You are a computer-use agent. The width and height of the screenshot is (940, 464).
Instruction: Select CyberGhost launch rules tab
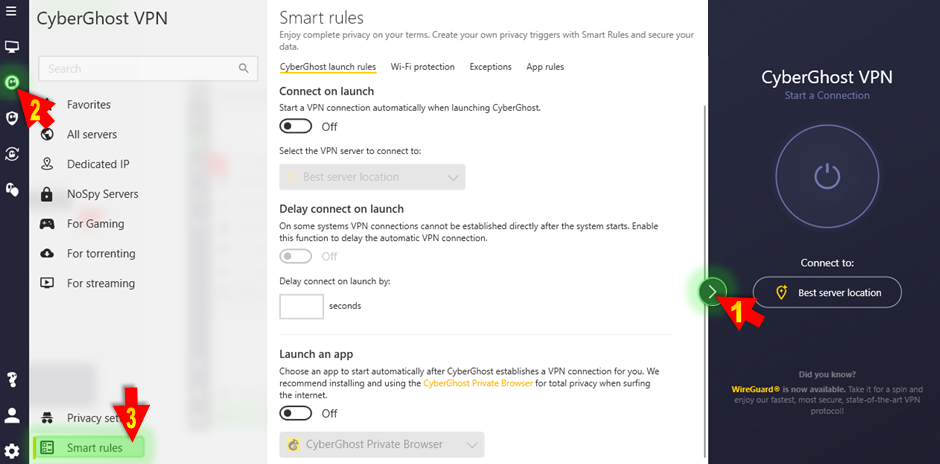(328, 67)
